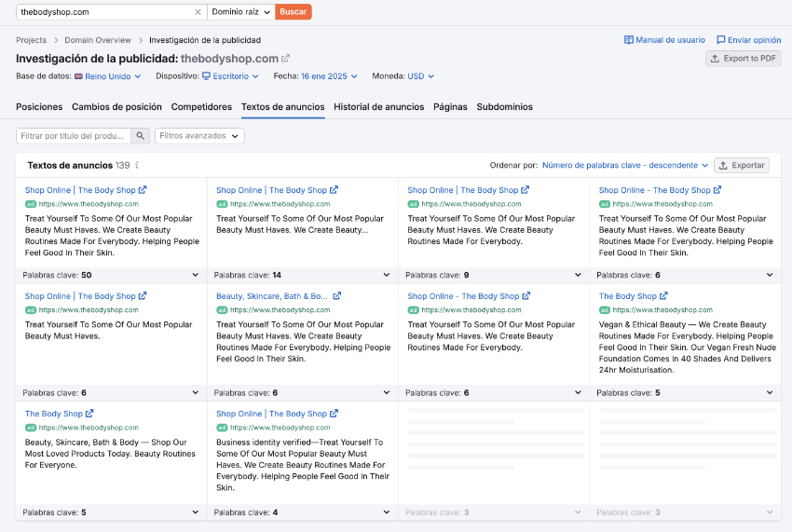This screenshot has height=532, width=792.
Task: Open external icon of Beauty, Skincare, Bath & Bo... ad
Action: pyautogui.click(x=337, y=296)
